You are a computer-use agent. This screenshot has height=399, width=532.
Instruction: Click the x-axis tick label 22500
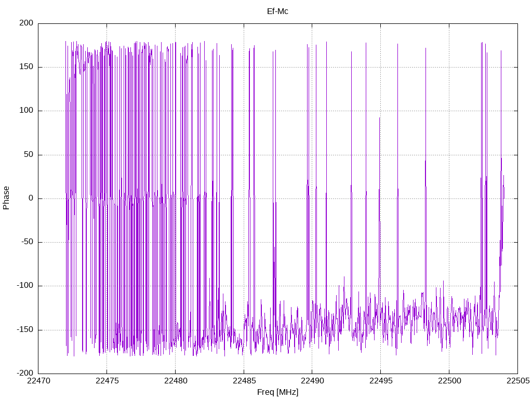449,381
